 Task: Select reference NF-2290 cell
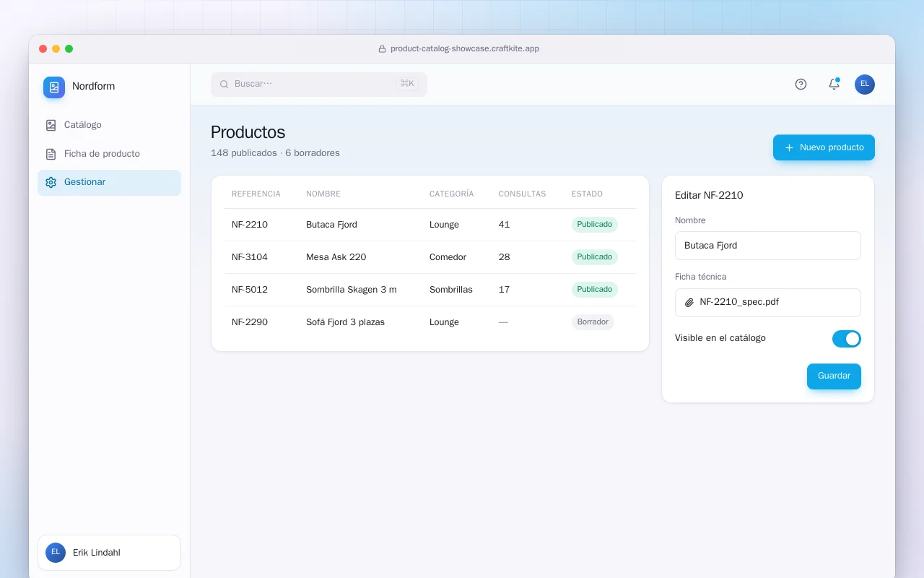coord(250,322)
